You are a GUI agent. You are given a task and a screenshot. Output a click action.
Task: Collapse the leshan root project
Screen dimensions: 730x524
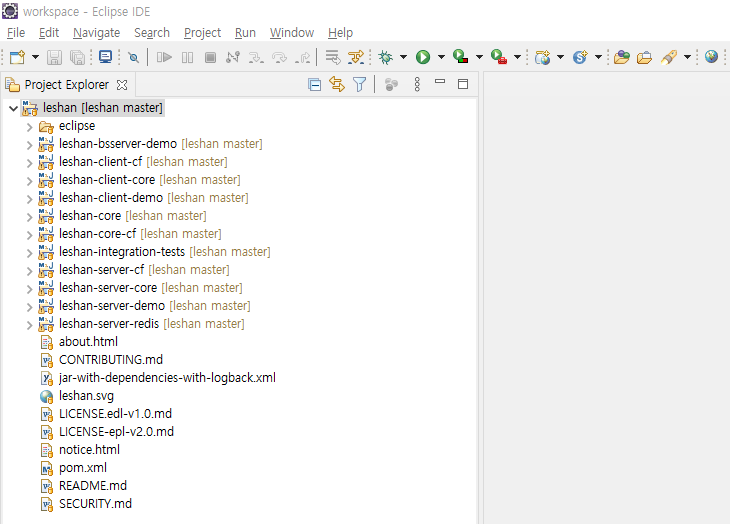click(x=14, y=108)
